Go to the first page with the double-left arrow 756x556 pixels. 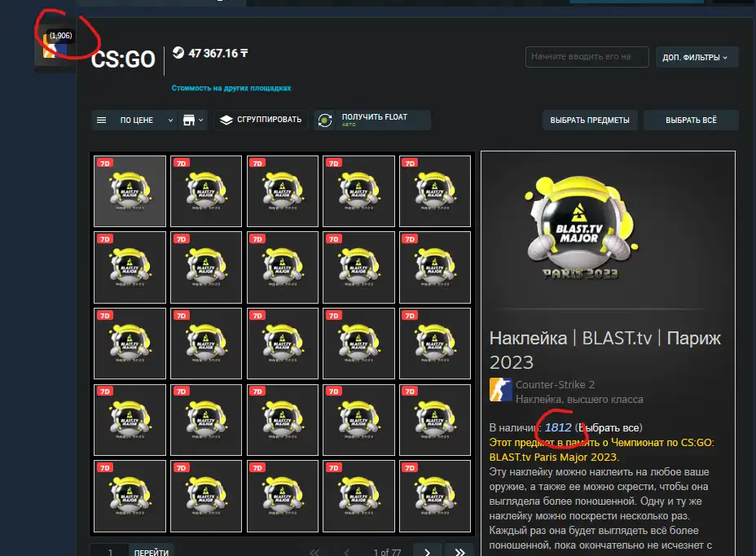point(314,552)
